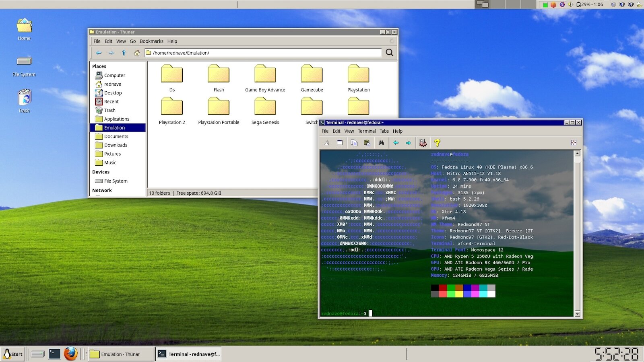Select Pictures in Places sidebar

[x=118, y=154]
